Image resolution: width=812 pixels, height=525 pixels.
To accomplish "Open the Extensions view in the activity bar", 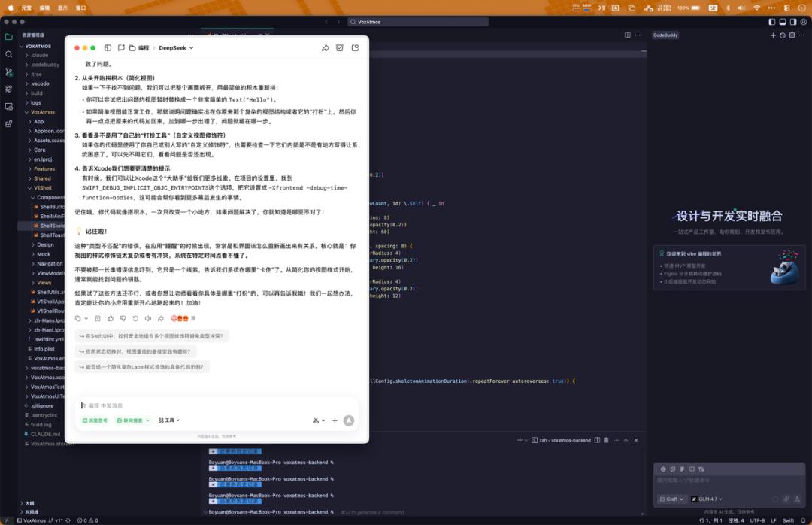I will coord(9,124).
